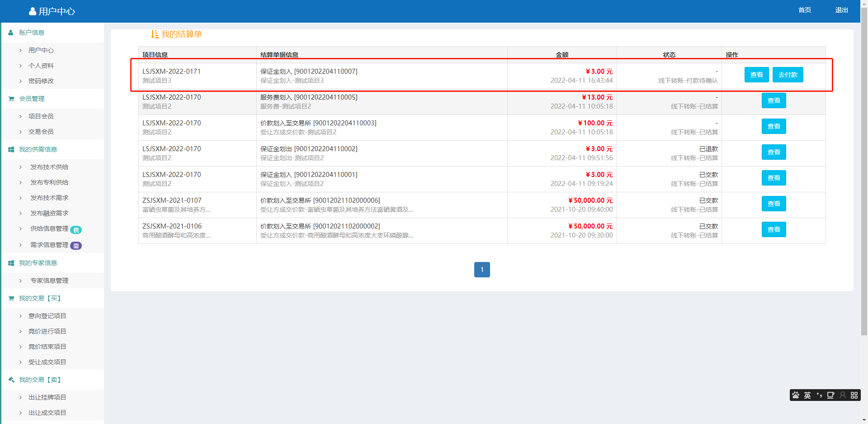This screenshot has height=424, width=868.
Task: Click 查看 for the ZSJSXM-2021-0107 row
Action: pos(774,204)
